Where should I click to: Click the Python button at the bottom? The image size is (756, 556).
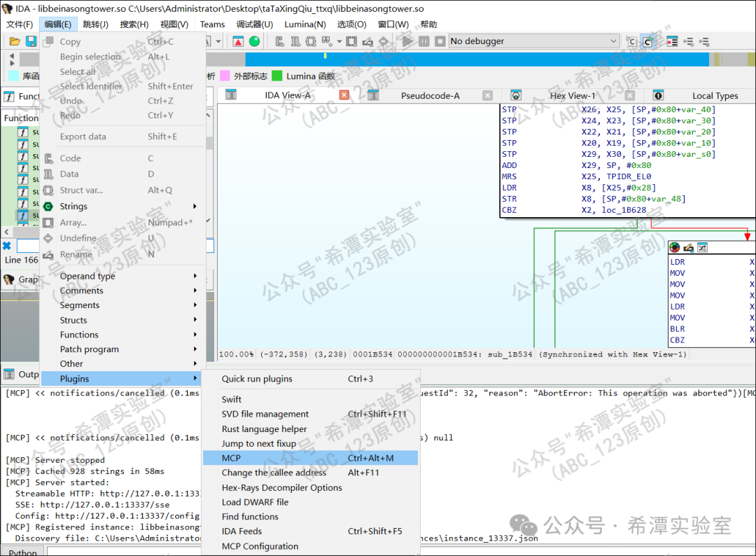pyautogui.click(x=23, y=551)
